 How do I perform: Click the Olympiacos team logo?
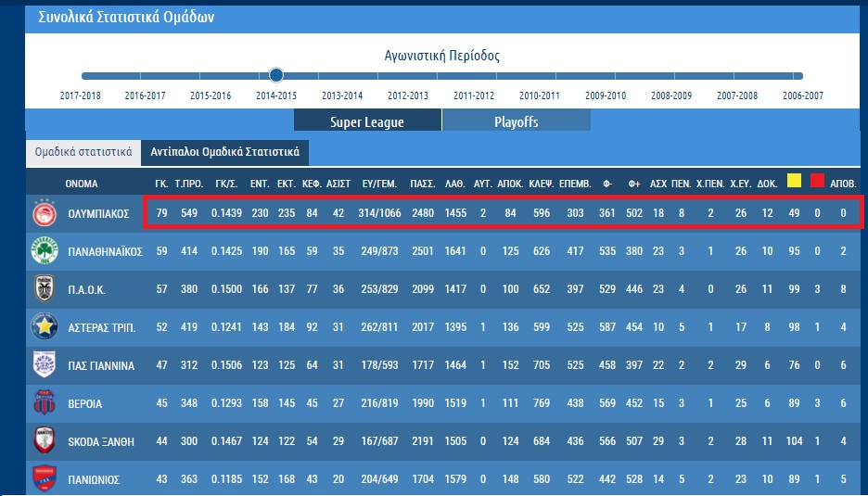[x=45, y=213]
